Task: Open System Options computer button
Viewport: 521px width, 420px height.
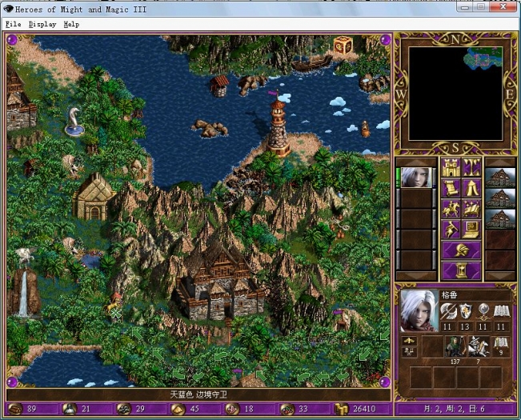Action: click(x=471, y=230)
